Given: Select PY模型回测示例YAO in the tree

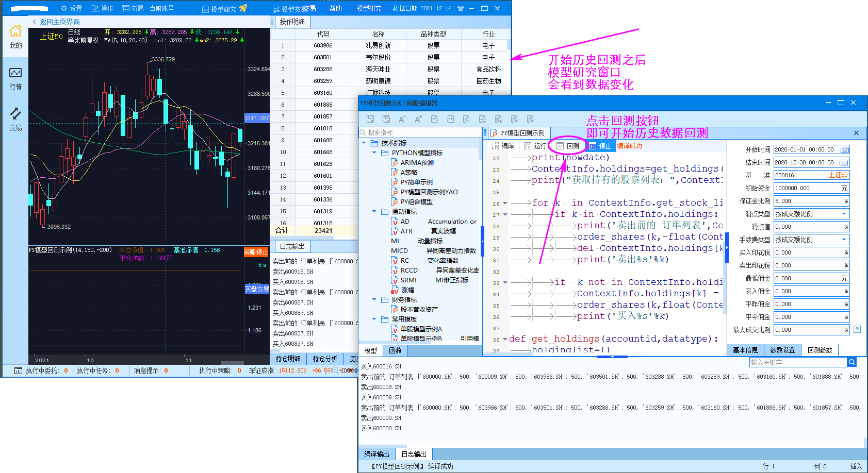Looking at the screenshot, I should click(x=424, y=192).
